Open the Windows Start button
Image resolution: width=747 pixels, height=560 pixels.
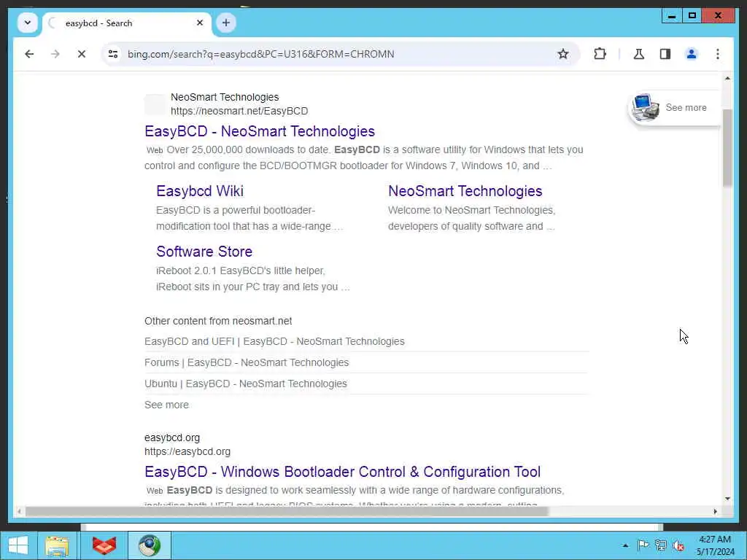(18, 545)
